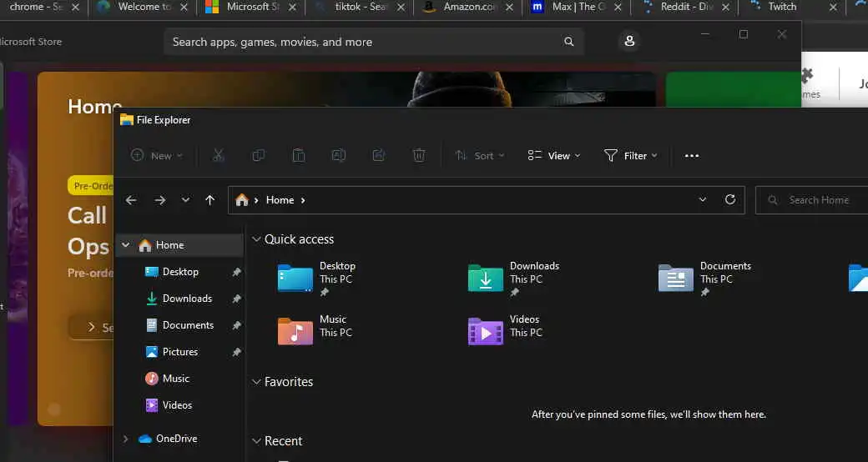The image size is (868, 462).
Task: Open the Filter dropdown in File Explorer
Action: pos(630,156)
